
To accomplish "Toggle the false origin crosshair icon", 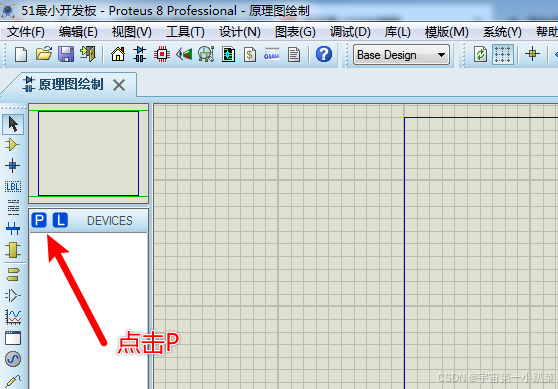I will (532, 54).
